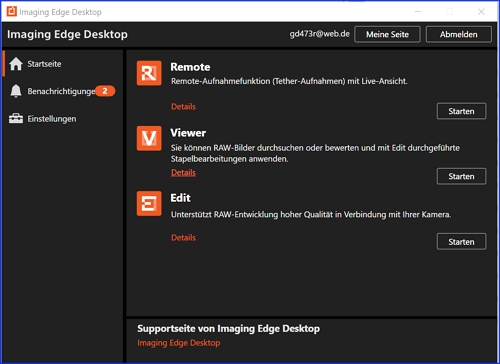Start the Remote application

click(x=461, y=111)
